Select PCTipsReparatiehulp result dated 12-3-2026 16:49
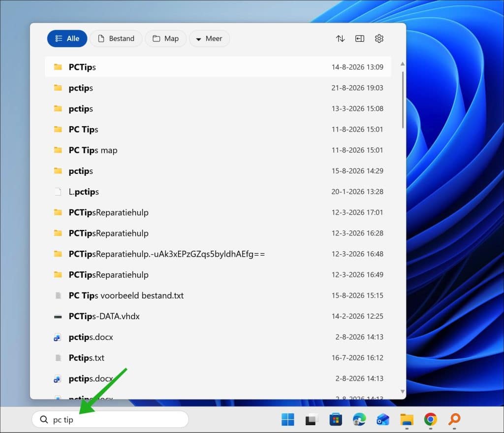 218,275
